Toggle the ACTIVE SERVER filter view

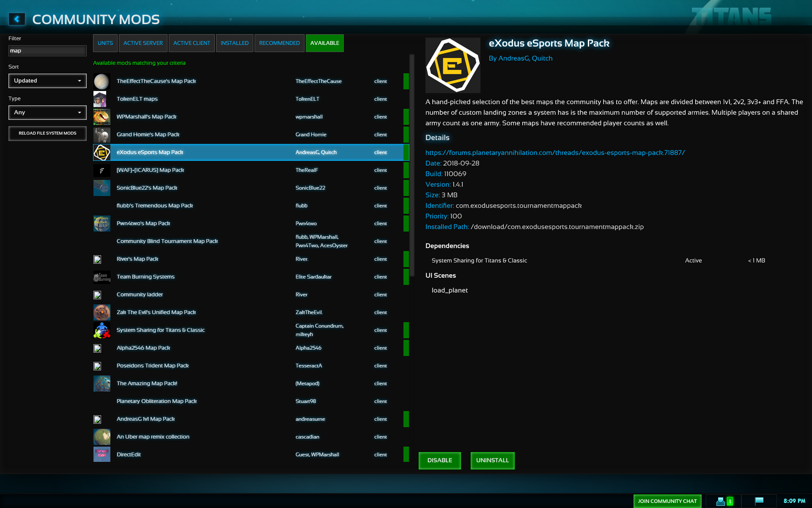tap(143, 43)
